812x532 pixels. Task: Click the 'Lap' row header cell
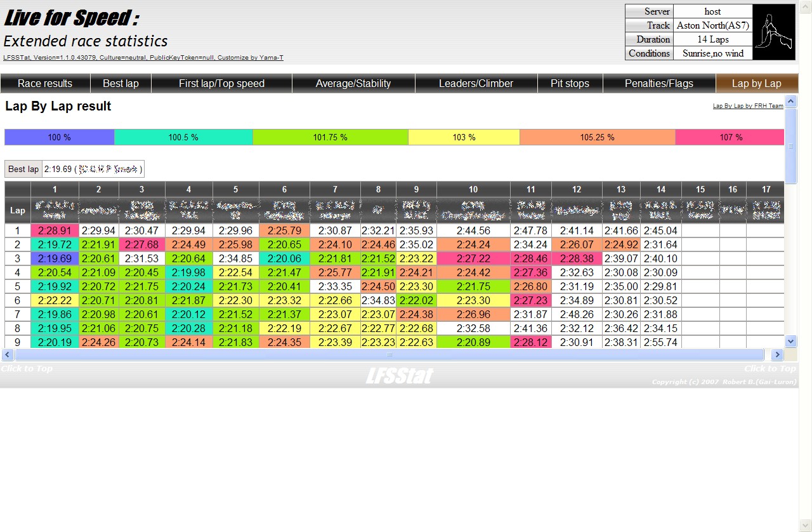[x=18, y=210]
